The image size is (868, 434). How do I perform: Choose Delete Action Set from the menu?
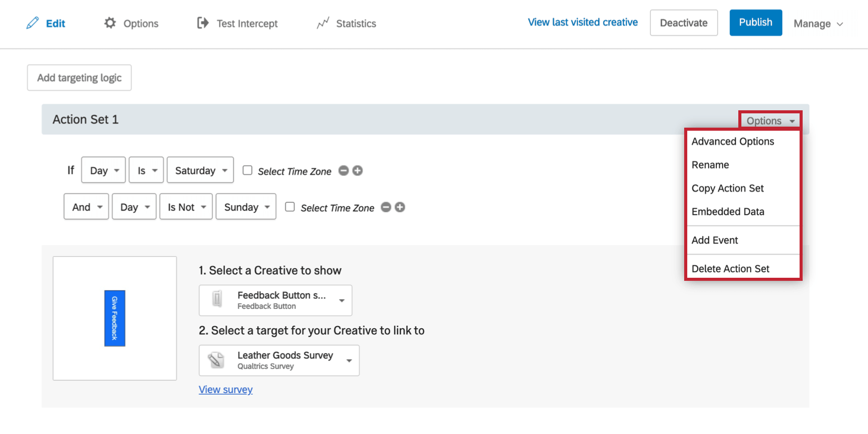pyautogui.click(x=730, y=268)
